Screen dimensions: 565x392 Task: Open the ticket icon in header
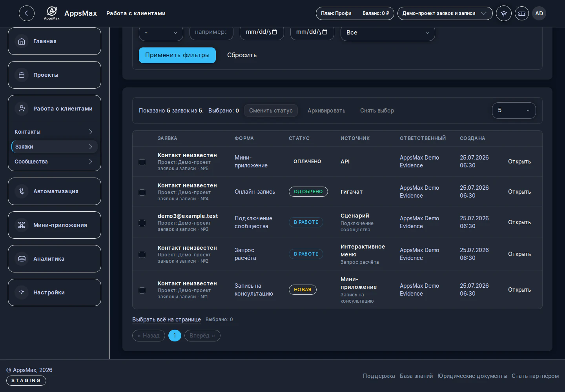(x=522, y=13)
